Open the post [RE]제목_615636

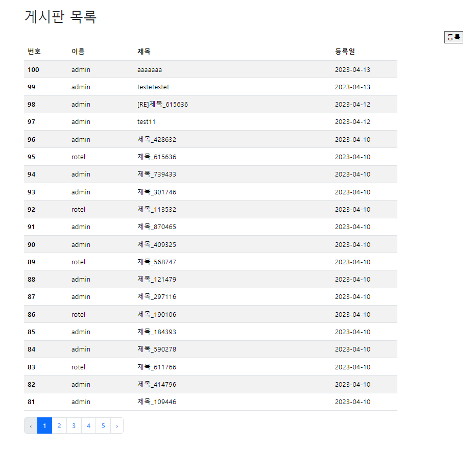click(162, 105)
